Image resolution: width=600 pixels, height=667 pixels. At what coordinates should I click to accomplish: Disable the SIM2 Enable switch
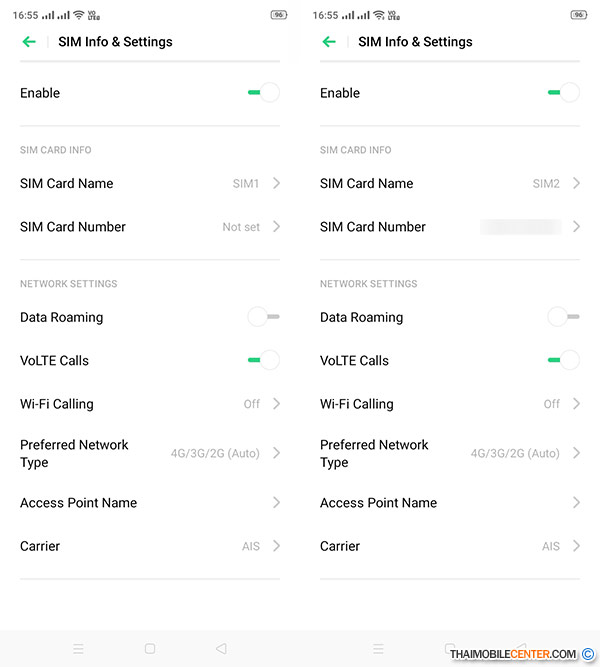564,93
